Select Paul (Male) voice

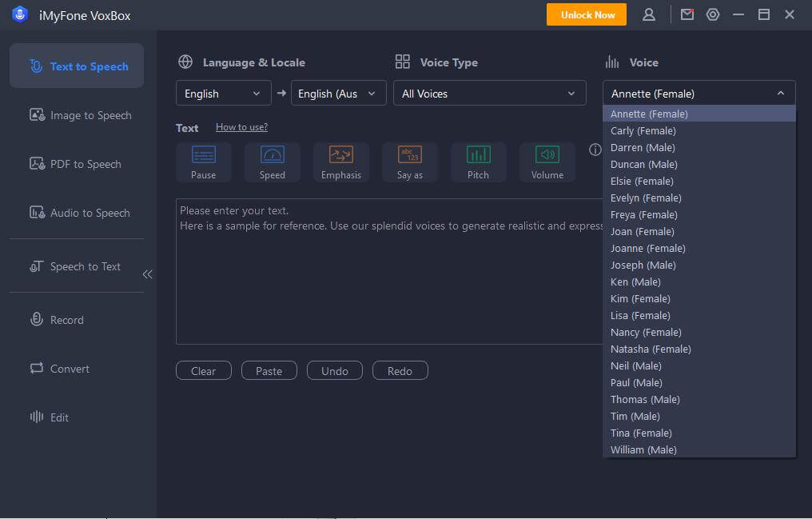(699, 383)
